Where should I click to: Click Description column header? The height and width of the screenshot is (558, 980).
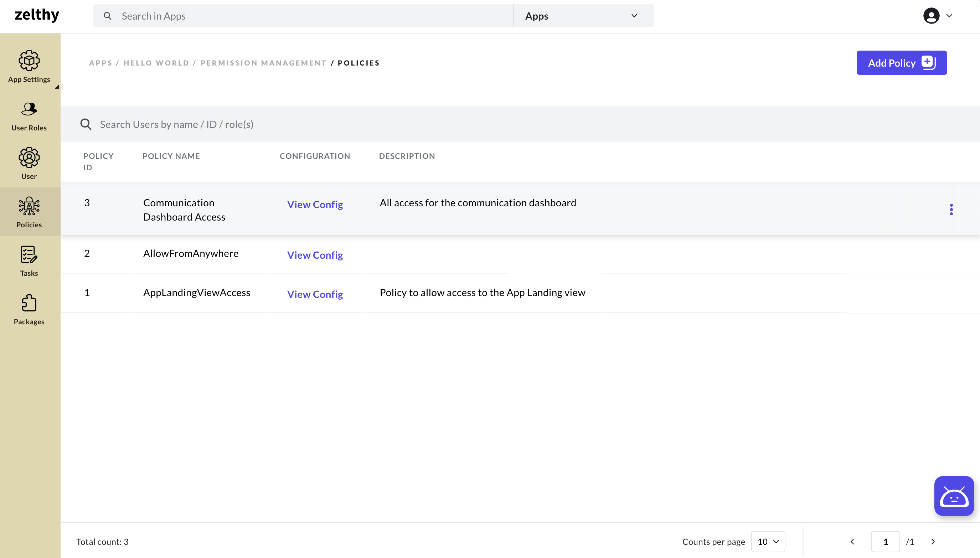(407, 156)
